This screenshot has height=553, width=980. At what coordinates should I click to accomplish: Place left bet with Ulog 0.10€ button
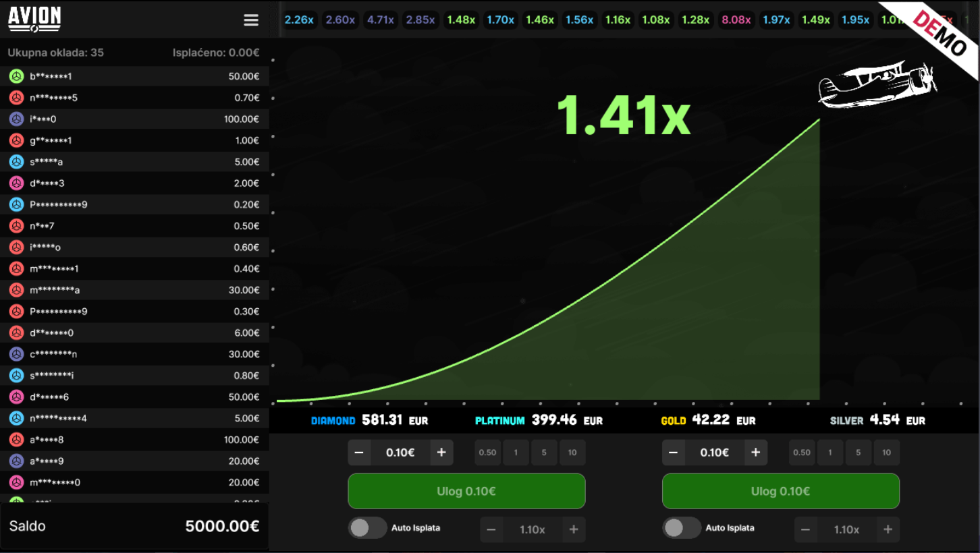pyautogui.click(x=466, y=491)
